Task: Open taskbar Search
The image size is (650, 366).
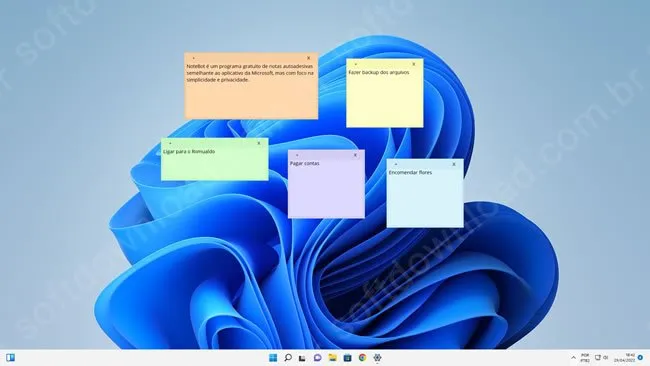Action: click(288, 358)
